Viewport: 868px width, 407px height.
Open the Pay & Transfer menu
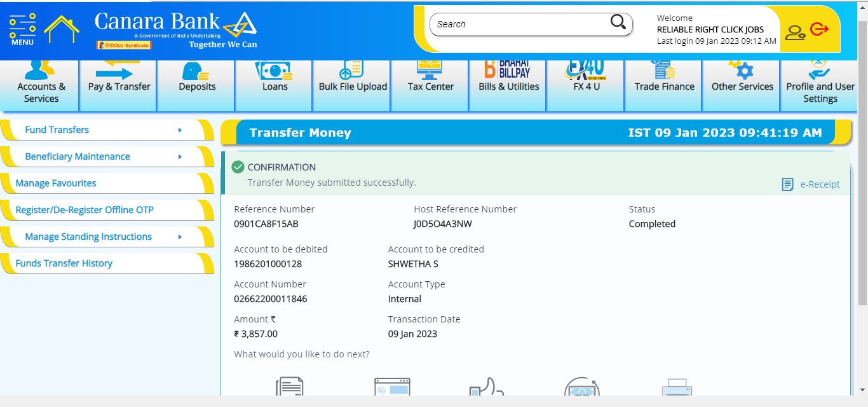(x=119, y=86)
